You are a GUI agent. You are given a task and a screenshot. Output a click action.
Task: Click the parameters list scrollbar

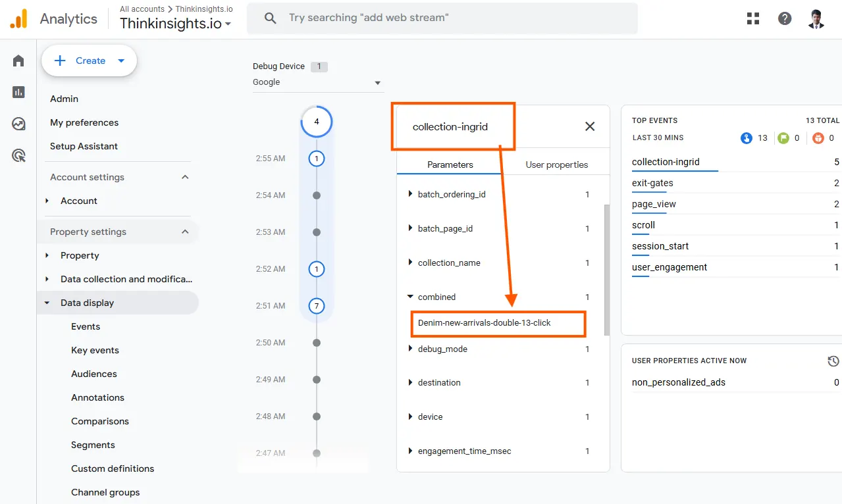click(x=607, y=270)
